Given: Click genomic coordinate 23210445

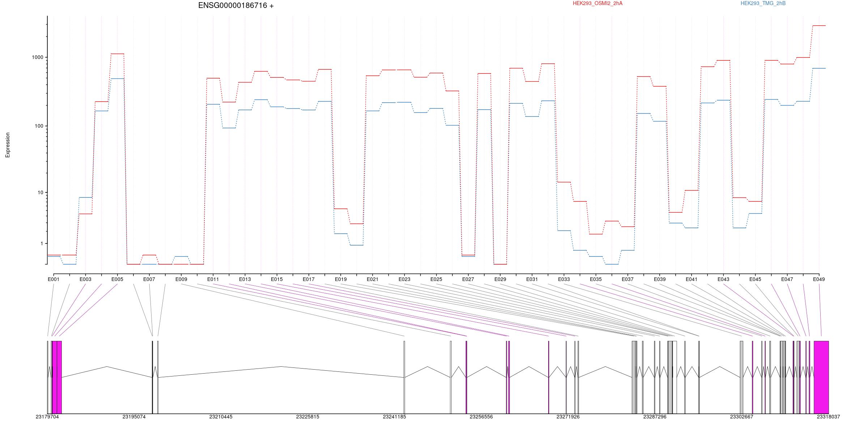Looking at the screenshot, I should [221, 417].
